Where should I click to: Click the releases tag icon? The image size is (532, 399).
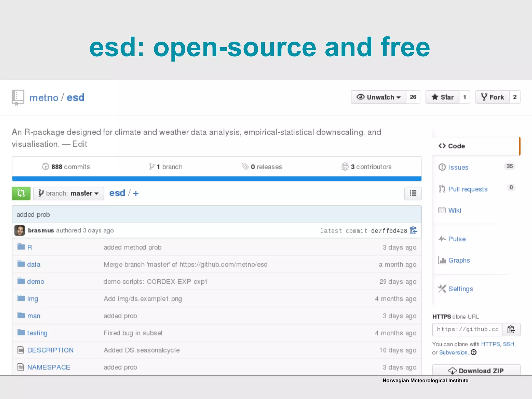[x=245, y=166]
